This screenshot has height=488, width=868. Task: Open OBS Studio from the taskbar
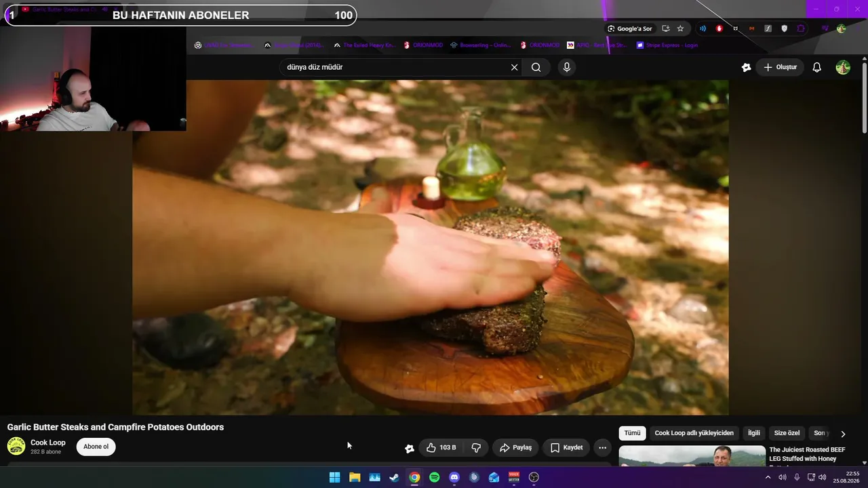tap(534, 477)
